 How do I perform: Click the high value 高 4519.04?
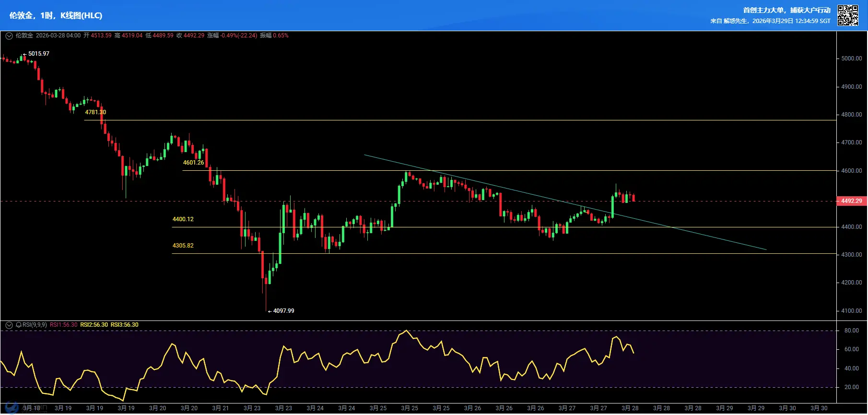(x=129, y=36)
